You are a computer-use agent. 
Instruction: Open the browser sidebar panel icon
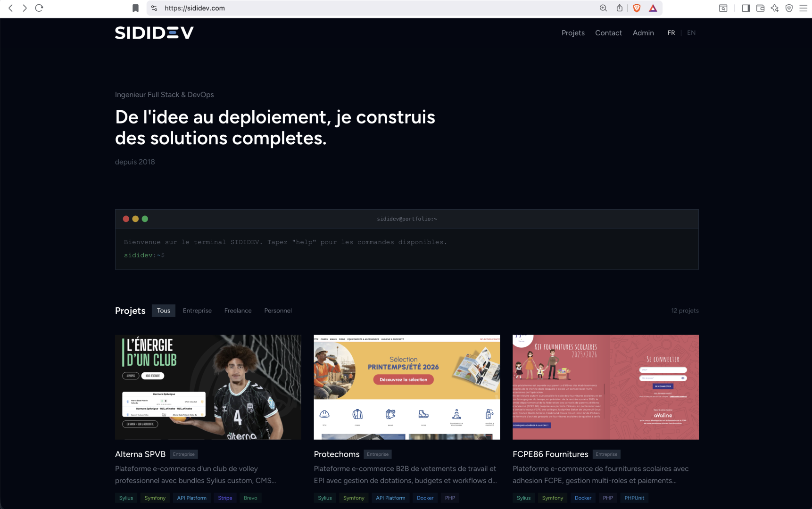point(746,8)
